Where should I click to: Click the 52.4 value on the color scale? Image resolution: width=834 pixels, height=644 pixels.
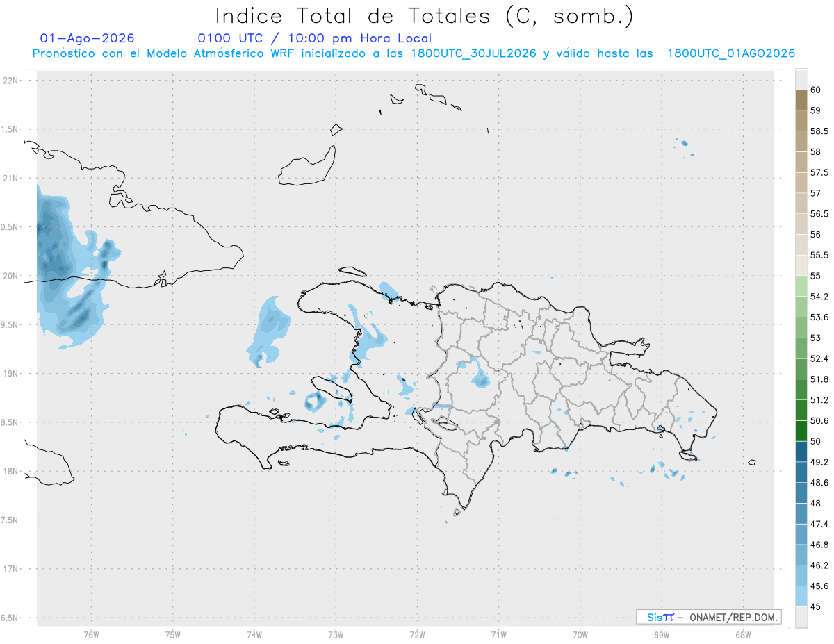819,358
